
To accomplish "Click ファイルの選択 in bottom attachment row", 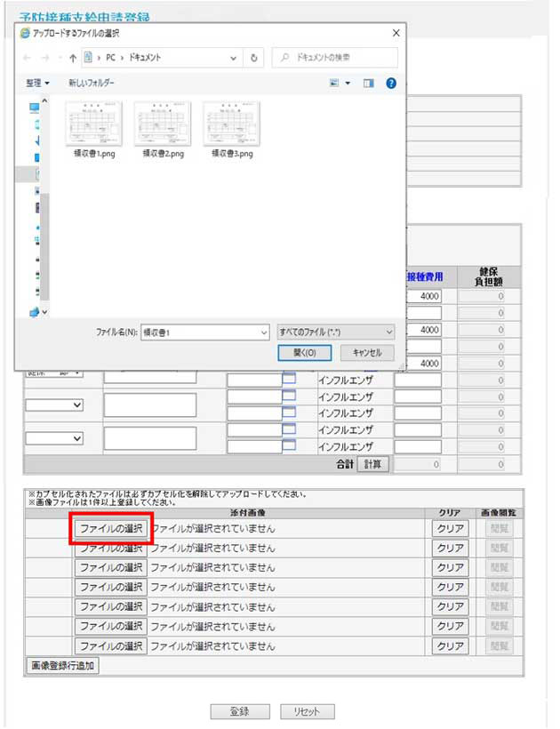I will [x=111, y=645].
